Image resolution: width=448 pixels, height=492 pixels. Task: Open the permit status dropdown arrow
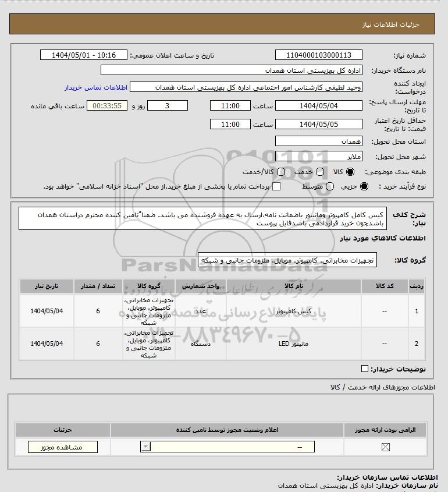click(x=146, y=447)
